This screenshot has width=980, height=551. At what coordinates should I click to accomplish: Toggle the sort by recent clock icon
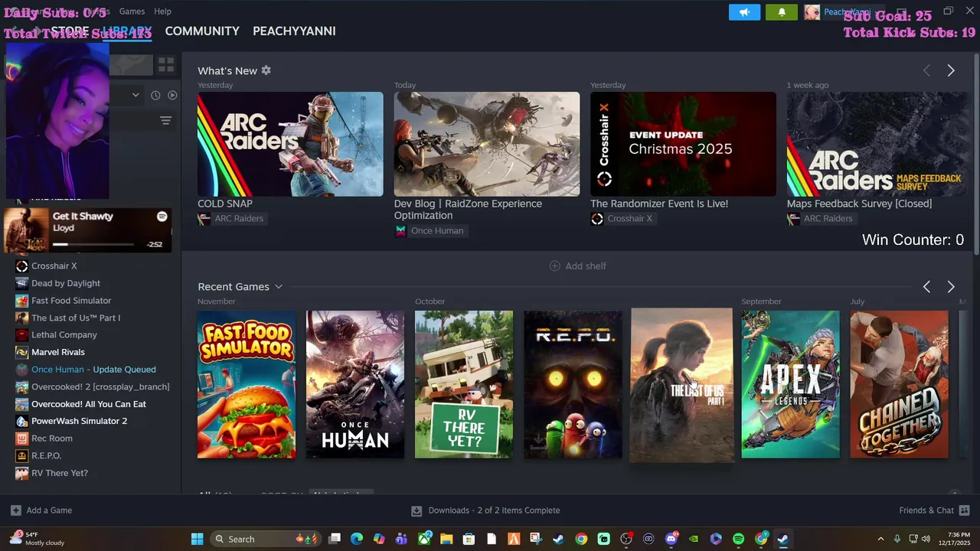[155, 95]
